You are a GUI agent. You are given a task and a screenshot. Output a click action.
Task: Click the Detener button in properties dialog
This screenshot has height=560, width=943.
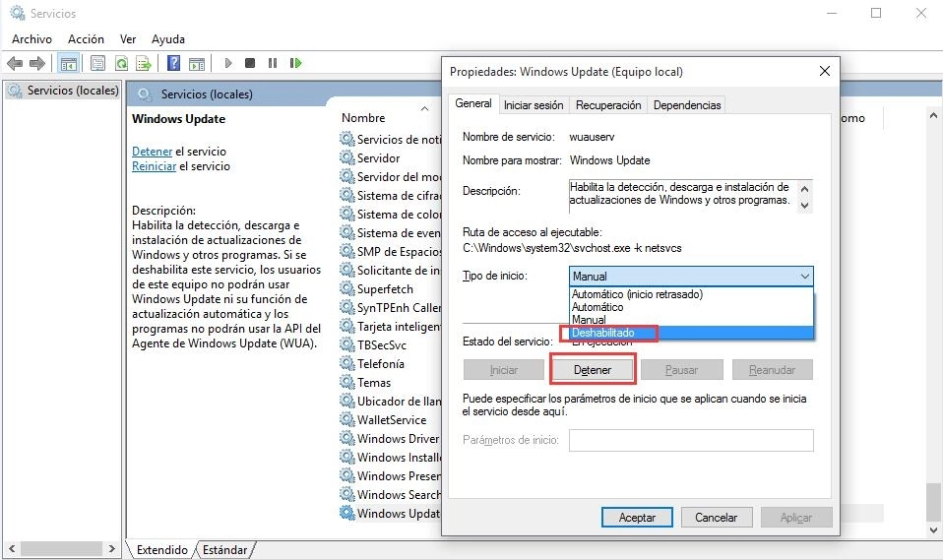[593, 370]
